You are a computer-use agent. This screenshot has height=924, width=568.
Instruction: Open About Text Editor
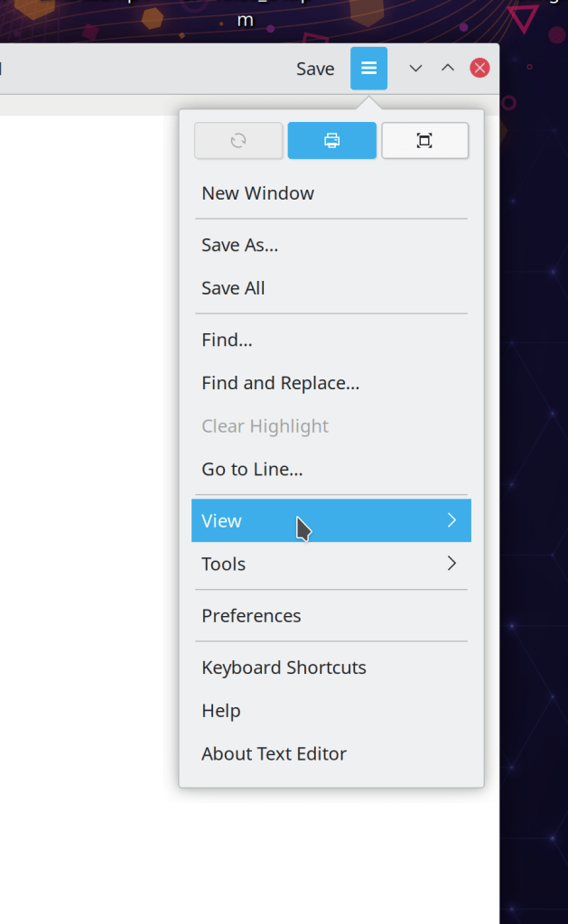point(274,753)
